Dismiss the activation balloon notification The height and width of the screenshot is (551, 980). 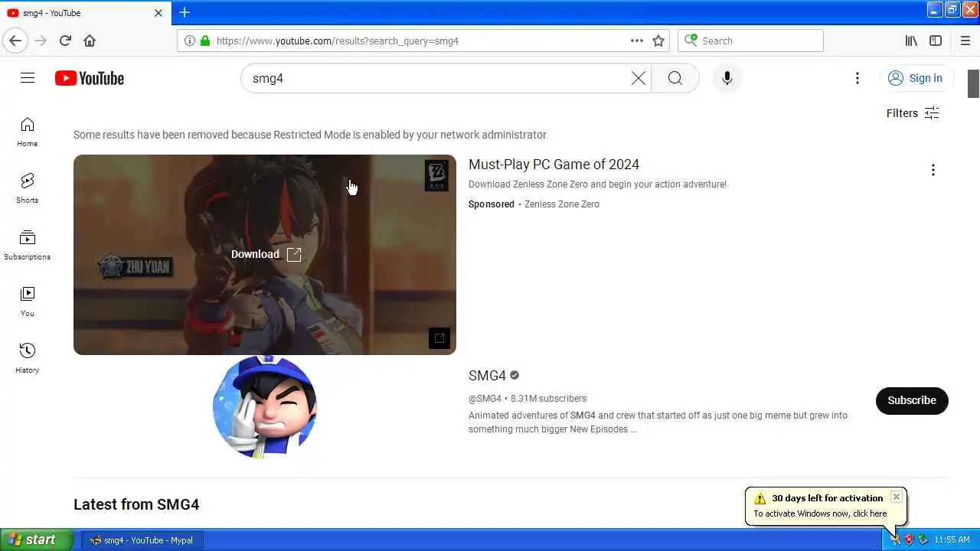click(896, 497)
